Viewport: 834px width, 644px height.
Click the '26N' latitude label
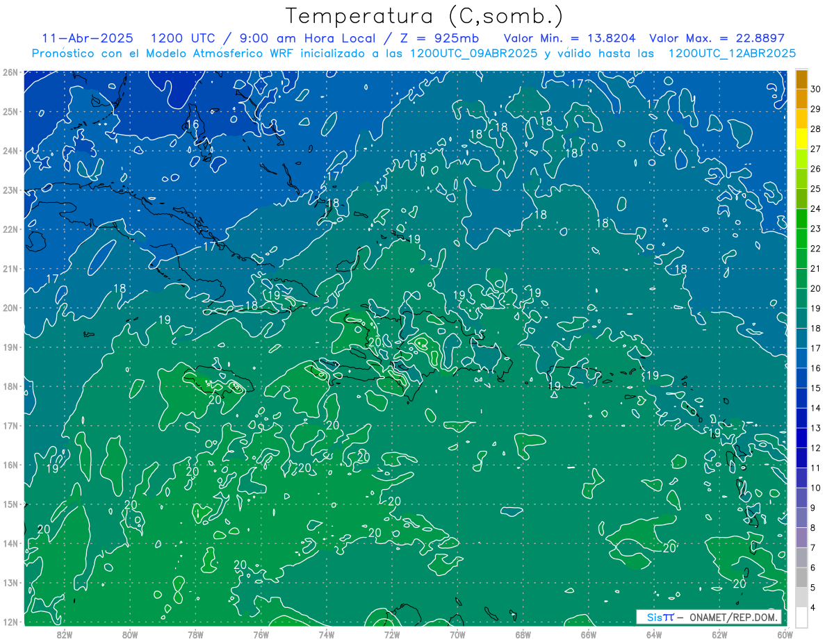coord(10,72)
